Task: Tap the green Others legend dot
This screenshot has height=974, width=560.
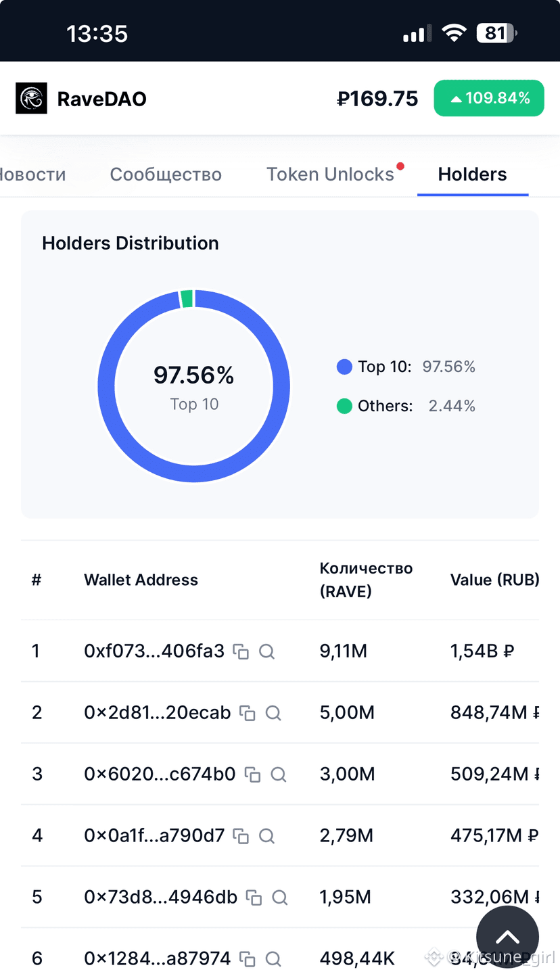Action: pyautogui.click(x=344, y=406)
